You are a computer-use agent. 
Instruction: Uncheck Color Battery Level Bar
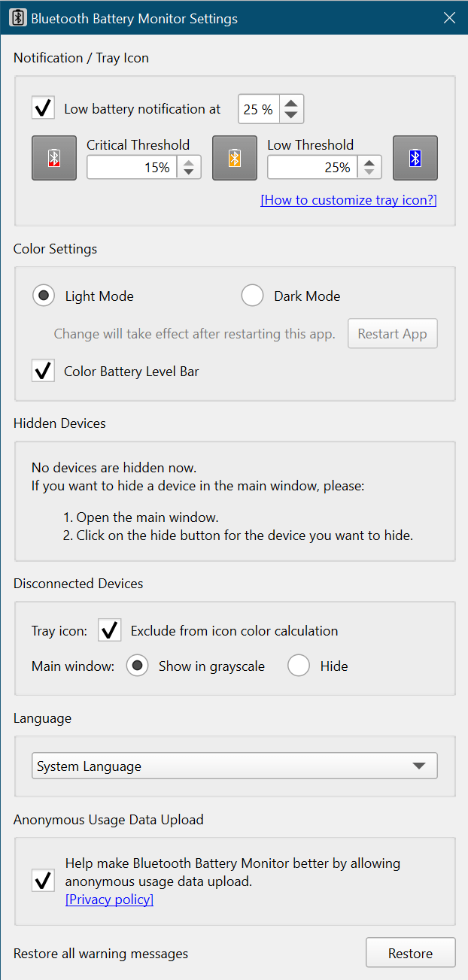pyautogui.click(x=43, y=370)
